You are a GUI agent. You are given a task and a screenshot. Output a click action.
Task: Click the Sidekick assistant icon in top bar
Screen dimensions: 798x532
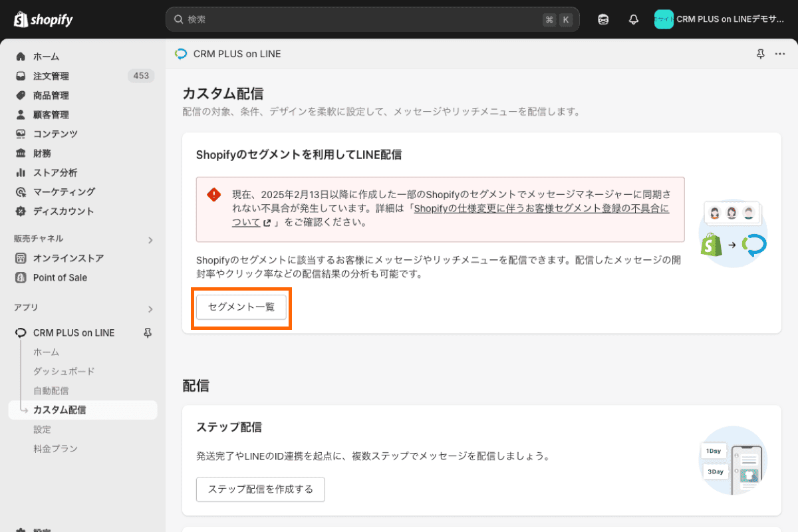[x=603, y=19]
